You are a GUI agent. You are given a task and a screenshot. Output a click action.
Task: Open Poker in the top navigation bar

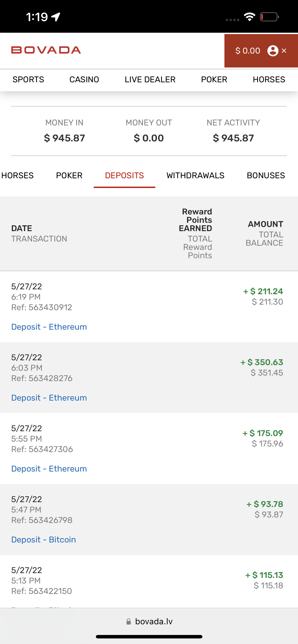[214, 80]
